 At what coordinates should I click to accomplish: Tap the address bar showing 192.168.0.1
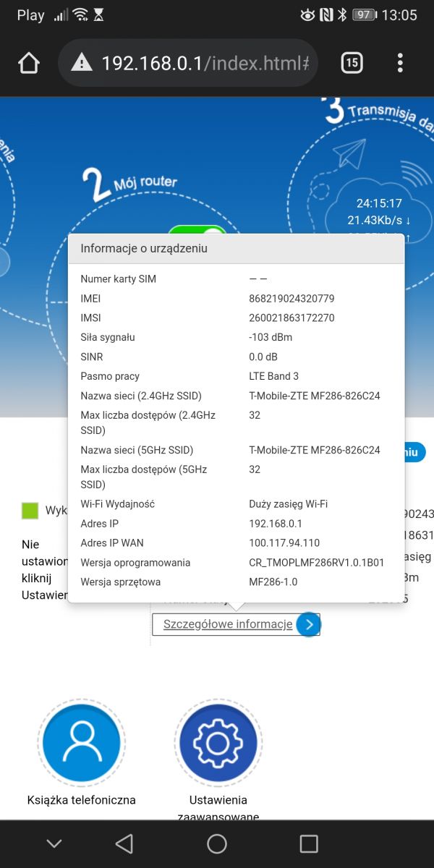click(188, 63)
